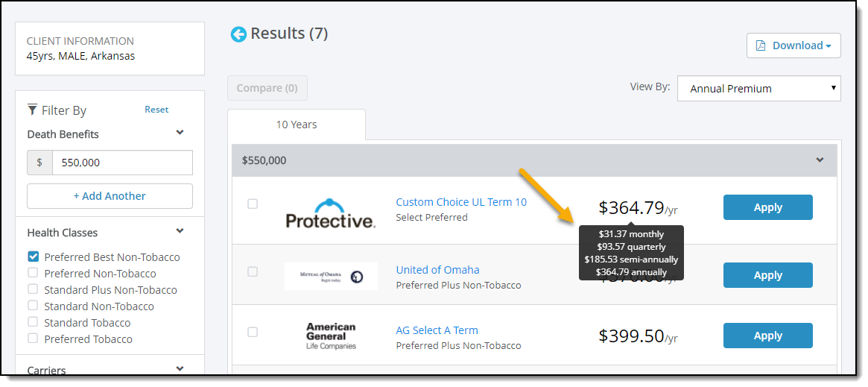The height and width of the screenshot is (387, 868).
Task: Select the 10 Years tab
Action: (296, 125)
